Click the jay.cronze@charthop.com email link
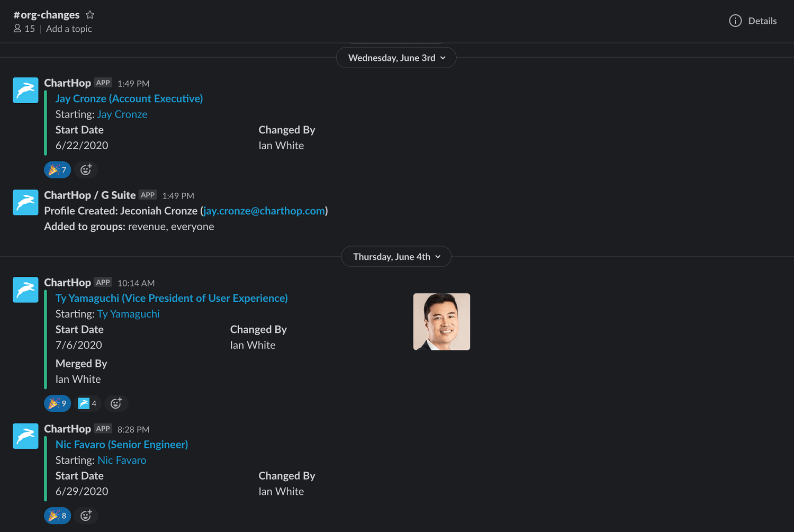 [x=264, y=211]
